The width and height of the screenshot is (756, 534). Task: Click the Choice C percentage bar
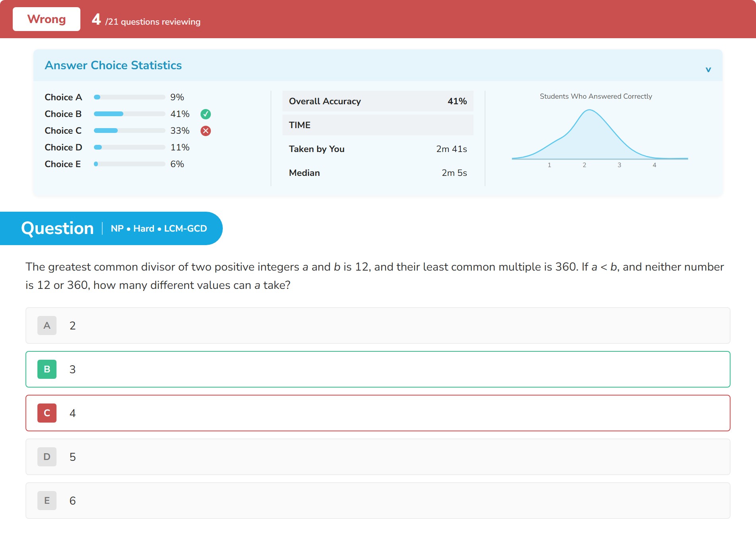tap(129, 131)
